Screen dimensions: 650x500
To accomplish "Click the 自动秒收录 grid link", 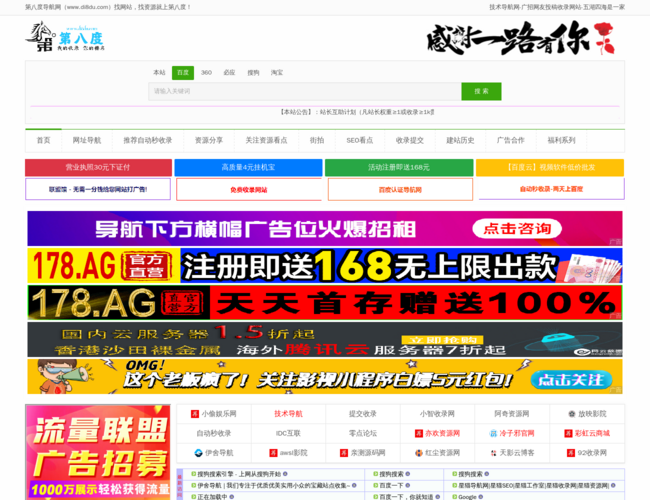I will pos(213,433).
